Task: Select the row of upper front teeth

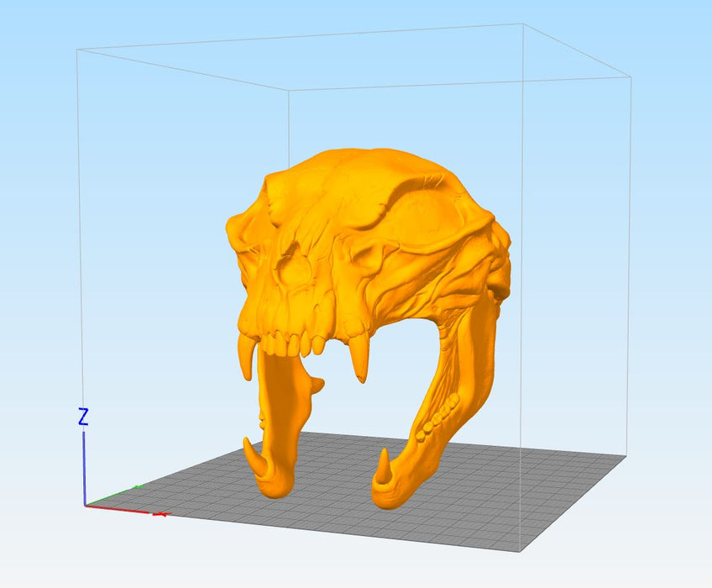Action: [x=292, y=343]
